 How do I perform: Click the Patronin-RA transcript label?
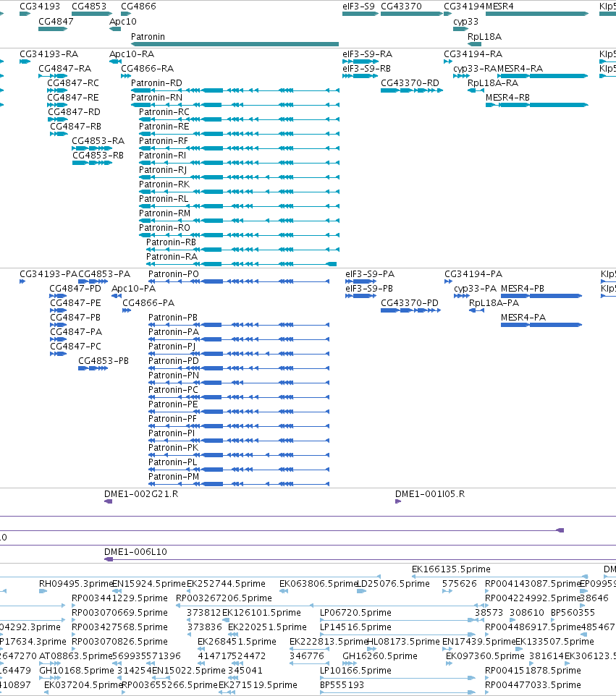click(x=172, y=257)
